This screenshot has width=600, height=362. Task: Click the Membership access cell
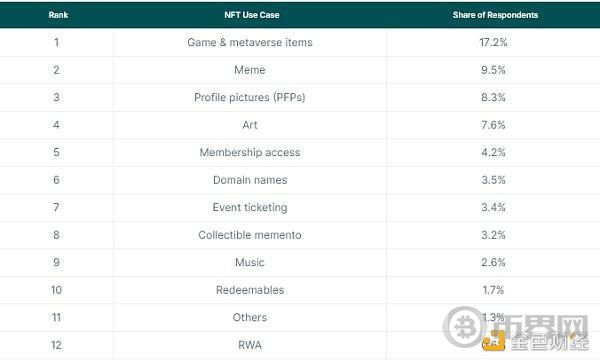click(x=250, y=153)
